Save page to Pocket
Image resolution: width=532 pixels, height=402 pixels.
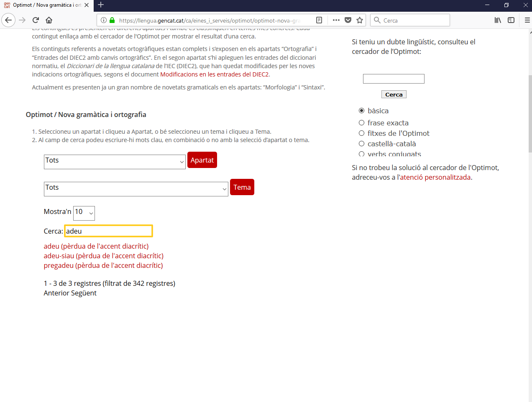pyautogui.click(x=348, y=20)
